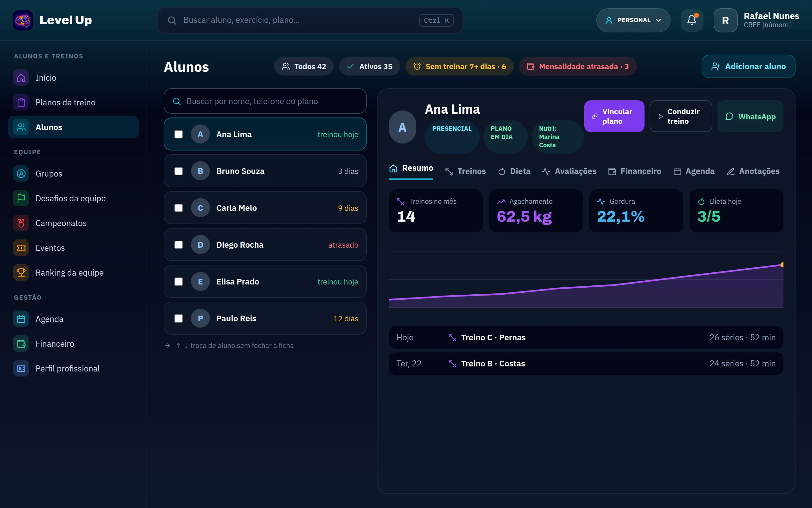The image size is (812, 508).
Task: Open Planos de treino clipboard icon
Action: point(21,103)
